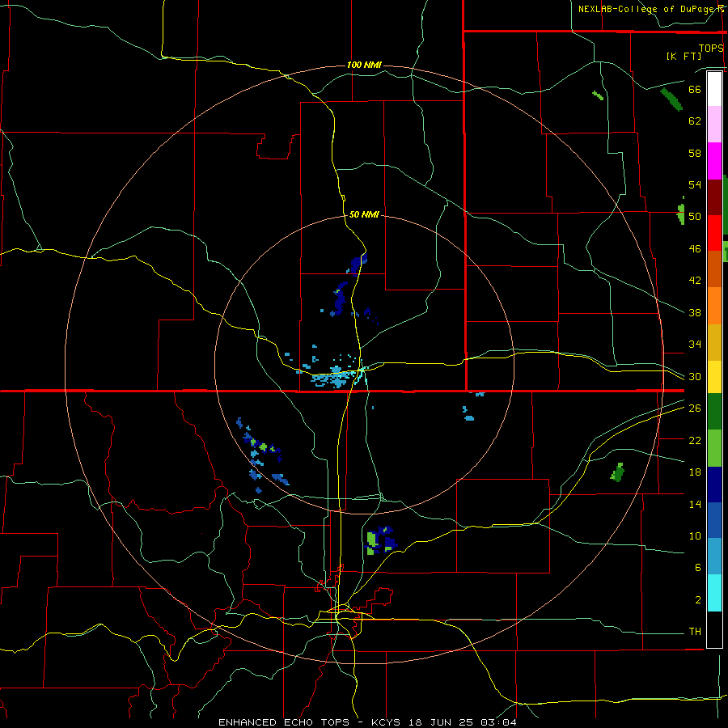The width and height of the screenshot is (728, 728).
Task: Choose the dark orange legend swatch
Action: [x=714, y=269]
